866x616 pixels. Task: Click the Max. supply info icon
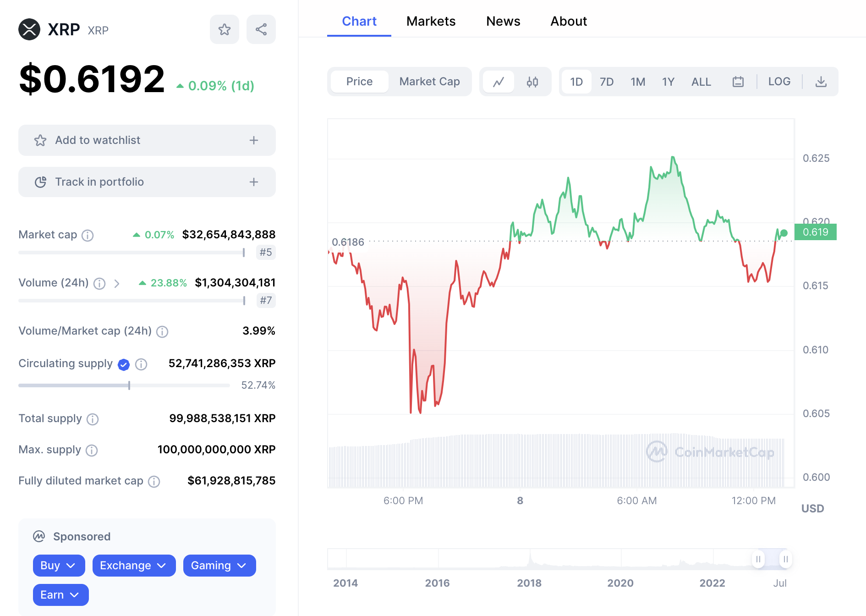click(92, 450)
